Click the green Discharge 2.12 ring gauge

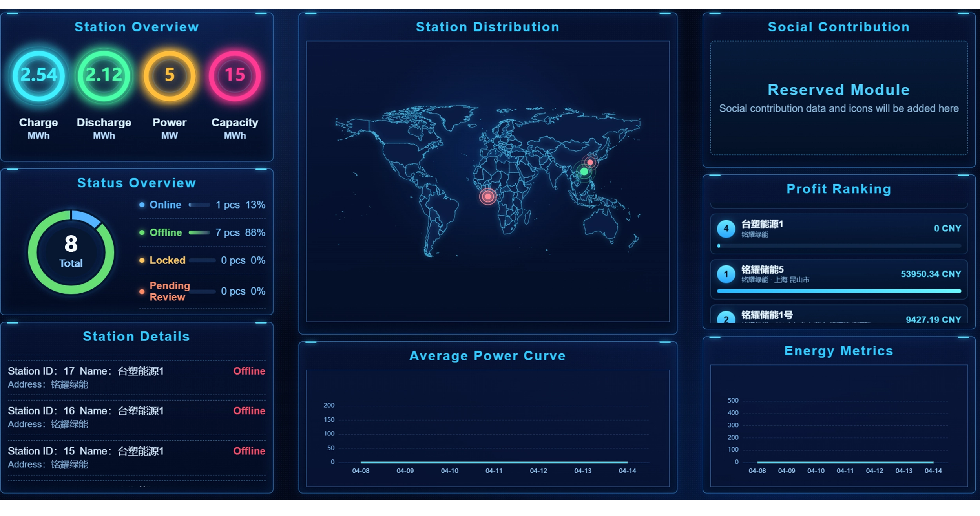pos(104,75)
